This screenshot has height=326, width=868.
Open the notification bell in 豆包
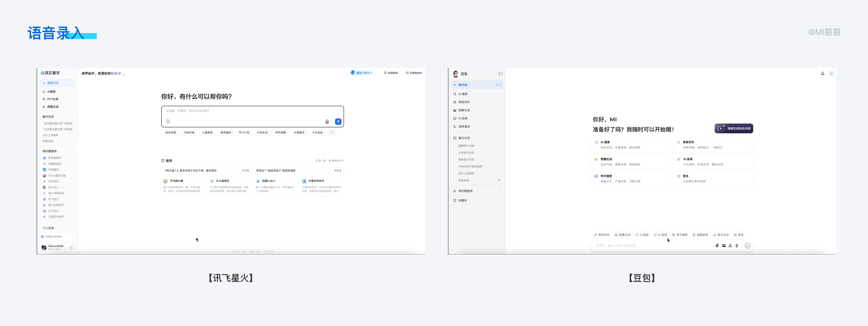823,74
